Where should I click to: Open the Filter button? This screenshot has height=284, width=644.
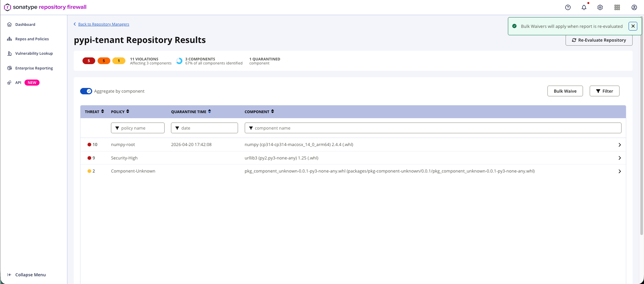click(x=604, y=91)
